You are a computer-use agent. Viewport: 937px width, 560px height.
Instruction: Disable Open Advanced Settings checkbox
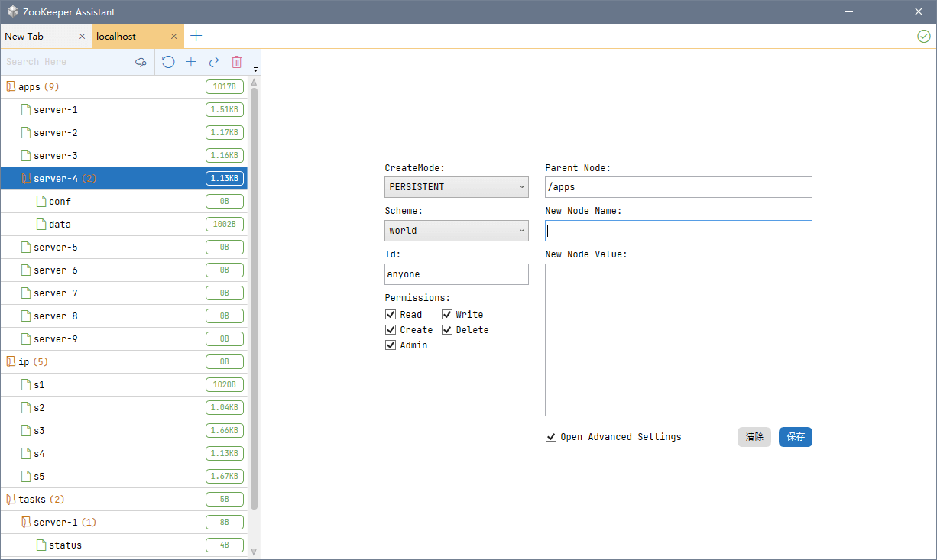click(x=551, y=437)
